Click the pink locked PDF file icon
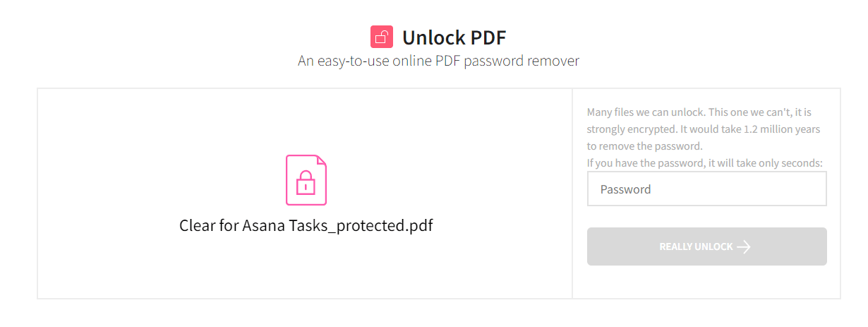The width and height of the screenshot is (868, 327). 306,180
